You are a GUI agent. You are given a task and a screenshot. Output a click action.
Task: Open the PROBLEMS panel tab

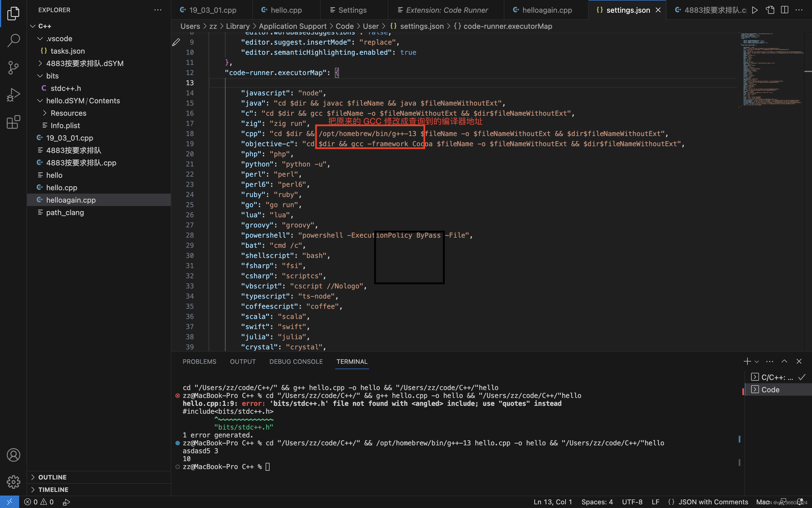pos(199,362)
